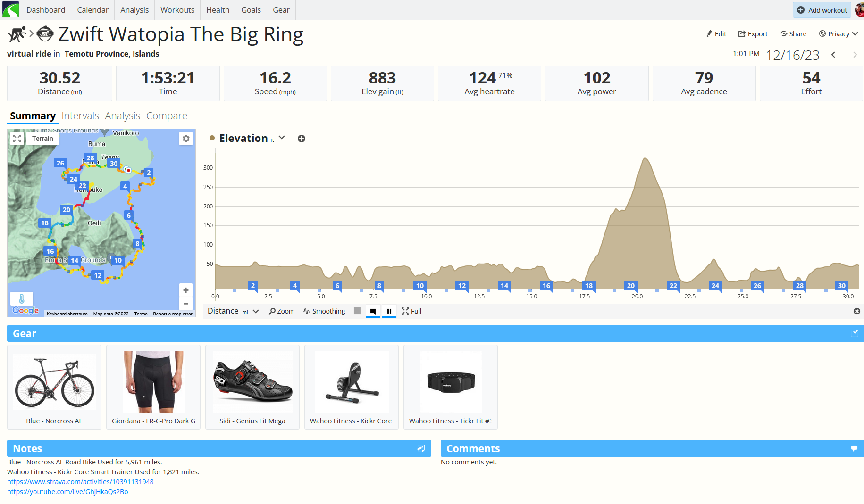Image resolution: width=864 pixels, height=504 pixels.
Task: Open the Goals menu
Action: coord(251,10)
